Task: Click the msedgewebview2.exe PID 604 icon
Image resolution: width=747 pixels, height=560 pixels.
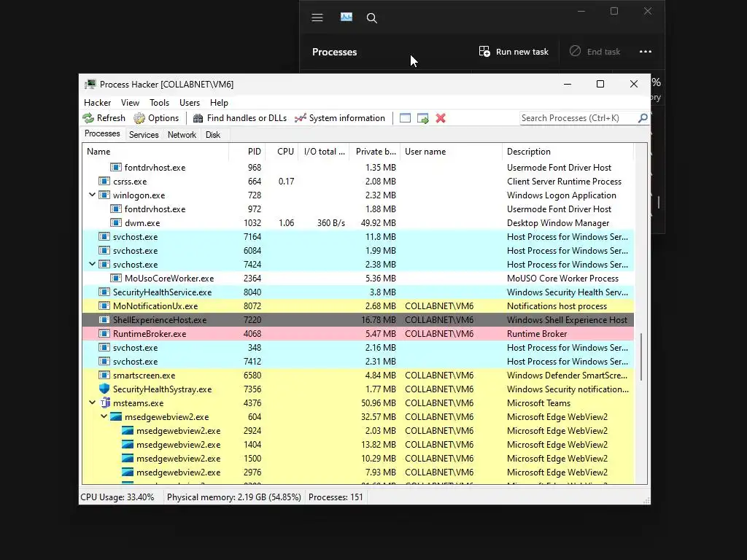Action: pyautogui.click(x=116, y=416)
